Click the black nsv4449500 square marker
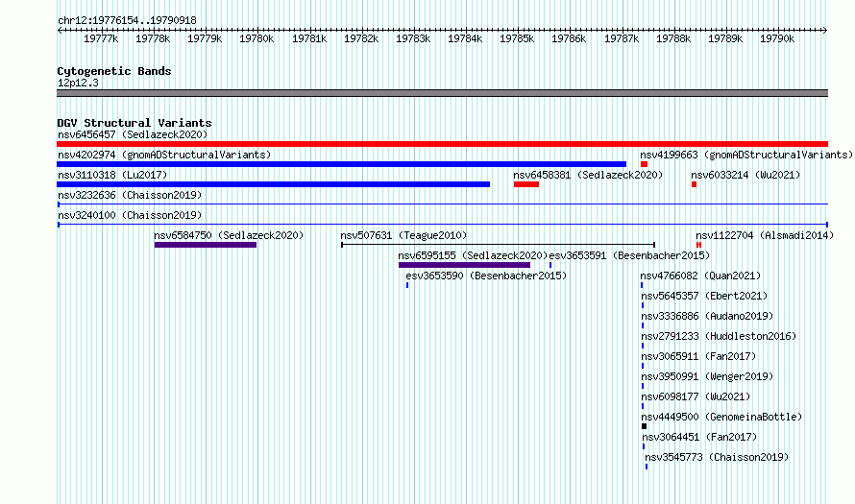 (x=644, y=426)
